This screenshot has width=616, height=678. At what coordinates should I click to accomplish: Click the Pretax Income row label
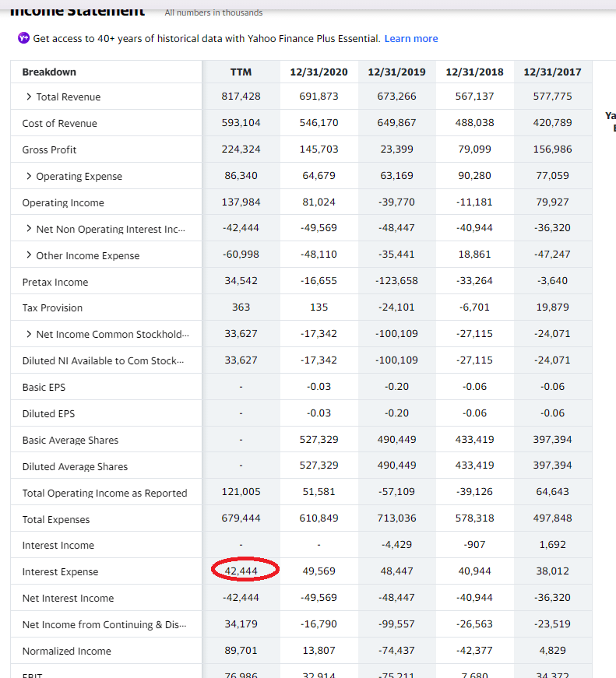point(55,283)
